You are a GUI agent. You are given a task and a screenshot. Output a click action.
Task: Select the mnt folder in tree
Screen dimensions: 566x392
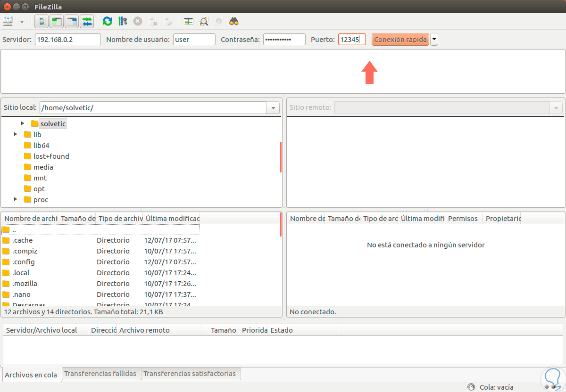click(x=35, y=178)
